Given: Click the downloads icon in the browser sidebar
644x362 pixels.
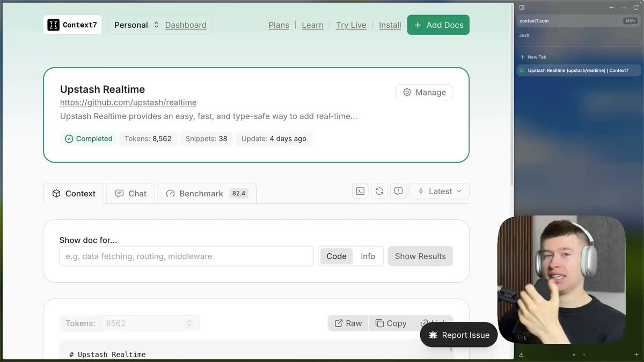Looking at the screenshot, I should tap(521, 354).
